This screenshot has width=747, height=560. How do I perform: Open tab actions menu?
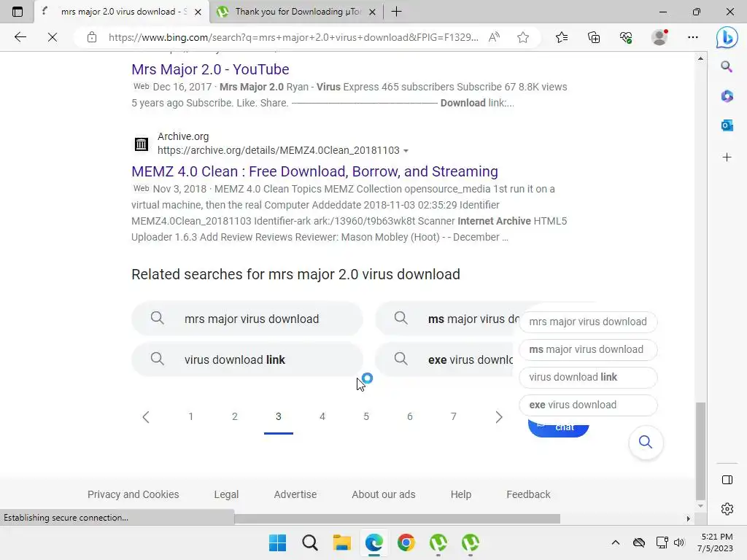[18, 12]
